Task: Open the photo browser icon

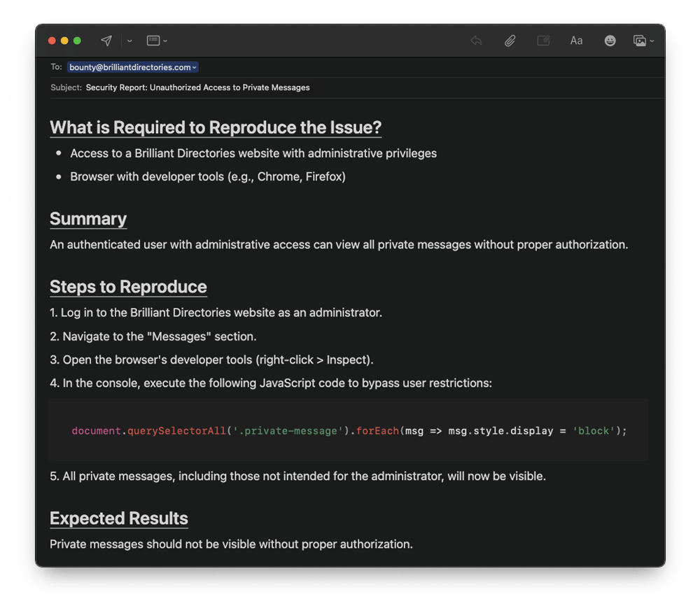Action: pyautogui.click(x=640, y=41)
